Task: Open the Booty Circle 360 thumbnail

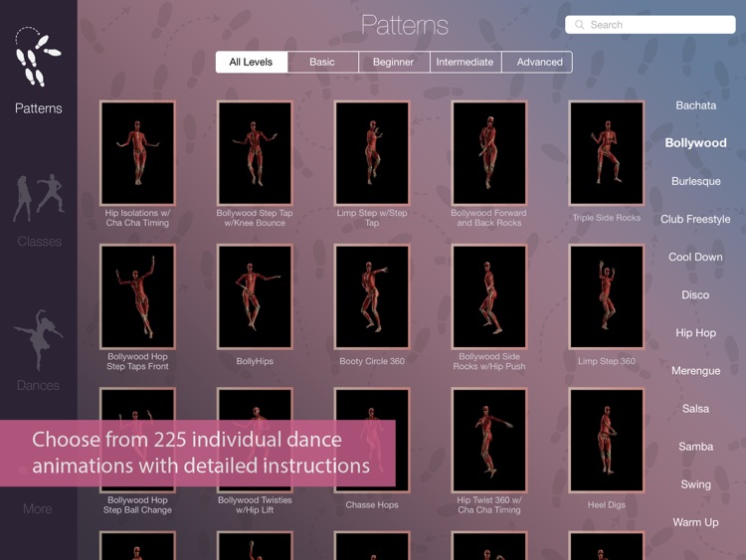Action: point(372,296)
